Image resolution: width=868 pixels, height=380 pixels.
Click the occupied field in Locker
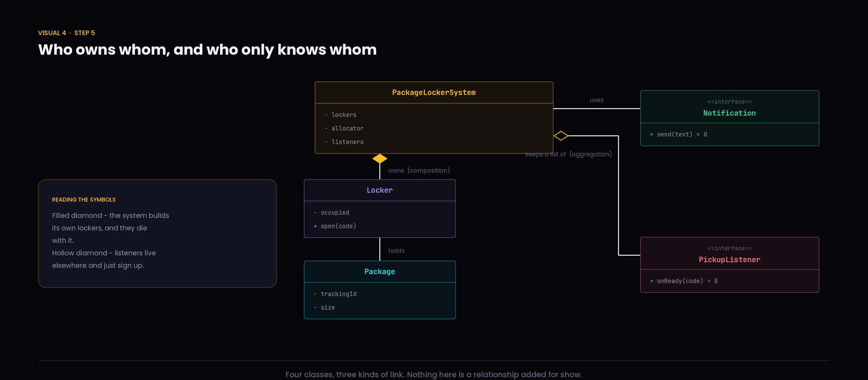[331, 213]
